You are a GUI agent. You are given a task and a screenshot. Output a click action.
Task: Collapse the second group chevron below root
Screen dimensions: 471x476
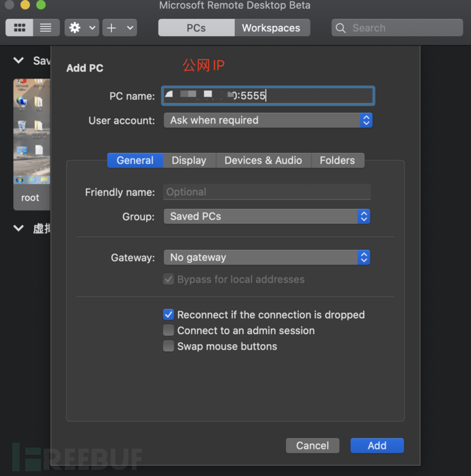tap(18, 228)
